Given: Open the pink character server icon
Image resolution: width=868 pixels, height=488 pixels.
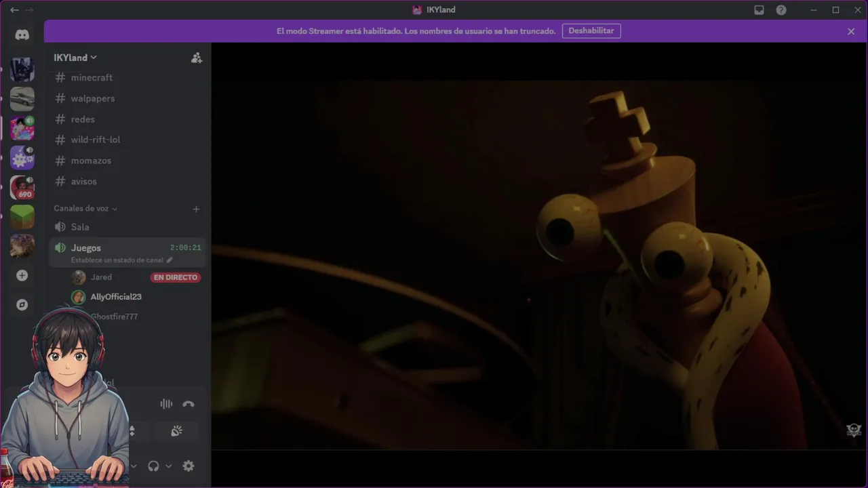Looking at the screenshot, I should click(x=22, y=128).
